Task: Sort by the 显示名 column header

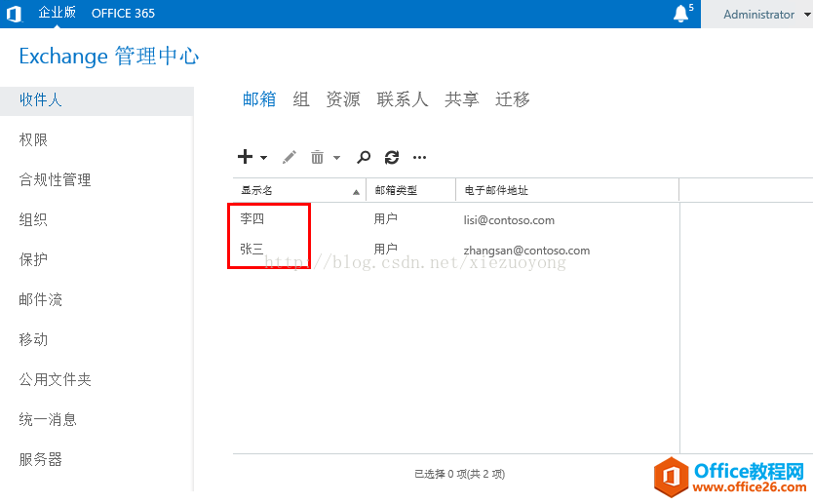Action: [299, 190]
